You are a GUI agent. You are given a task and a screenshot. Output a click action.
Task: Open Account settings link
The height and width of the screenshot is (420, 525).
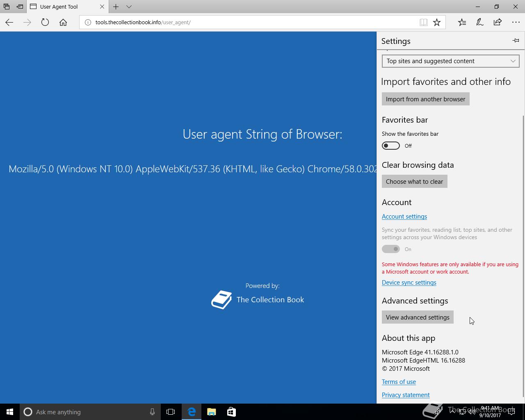404,217
